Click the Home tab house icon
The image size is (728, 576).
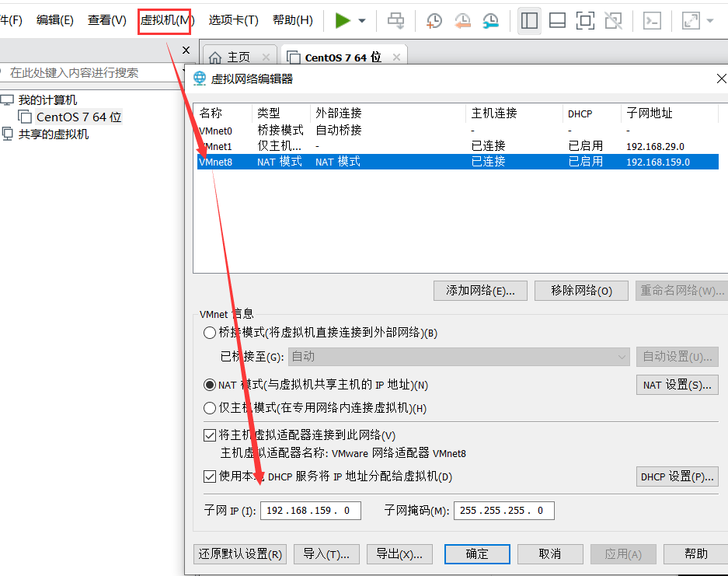coord(215,58)
